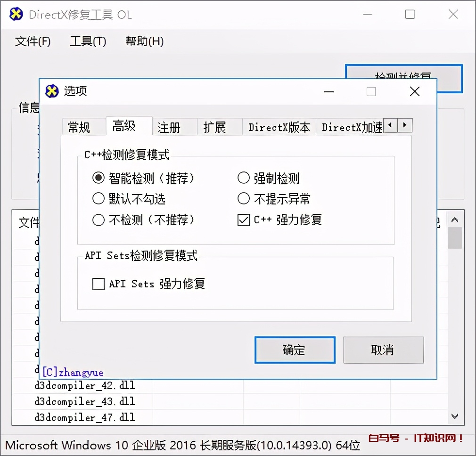Screen dimensions: 476x456
Task: Open the 工具(T) menu
Action: pos(88,41)
